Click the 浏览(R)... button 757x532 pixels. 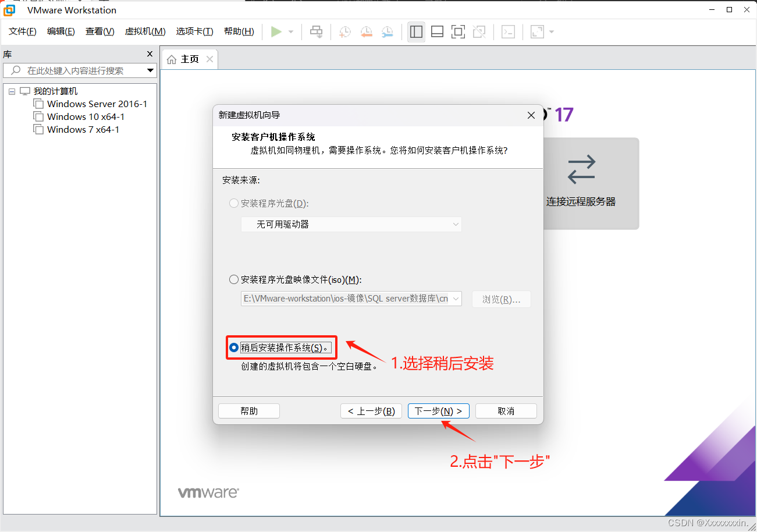(x=502, y=299)
